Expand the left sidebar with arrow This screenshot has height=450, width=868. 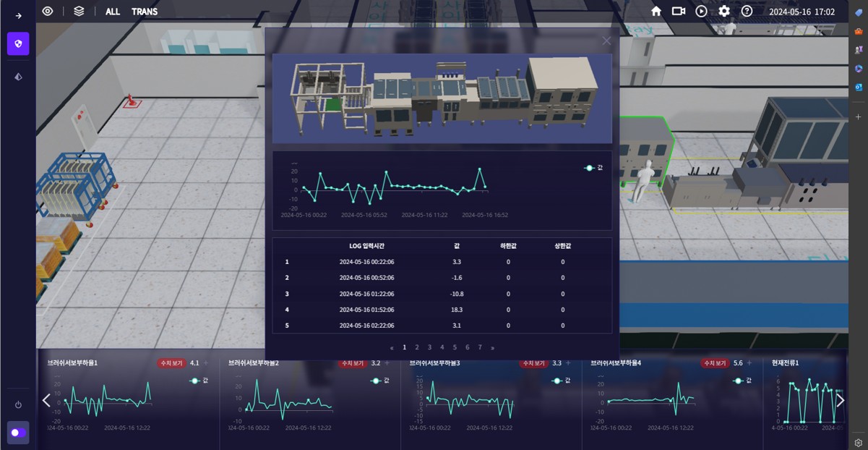pos(18,16)
